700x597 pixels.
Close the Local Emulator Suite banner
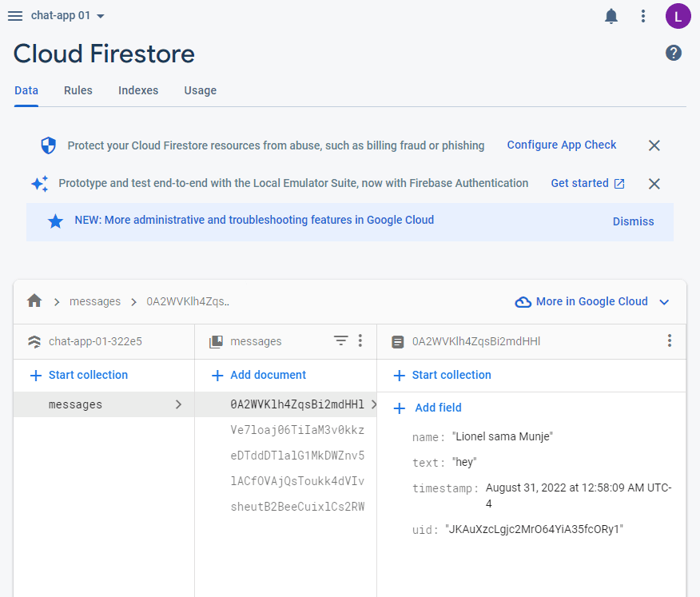[654, 184]
